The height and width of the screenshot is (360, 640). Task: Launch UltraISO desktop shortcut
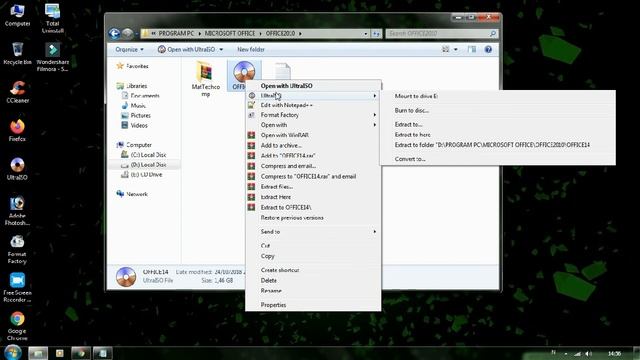(x=17, y=169)
